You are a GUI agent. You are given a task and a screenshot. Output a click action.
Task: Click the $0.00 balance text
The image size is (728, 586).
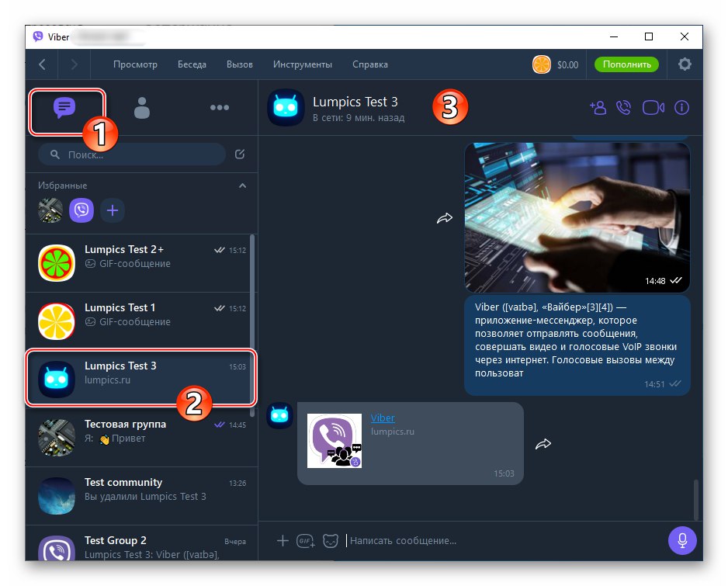tap(568, 65)
